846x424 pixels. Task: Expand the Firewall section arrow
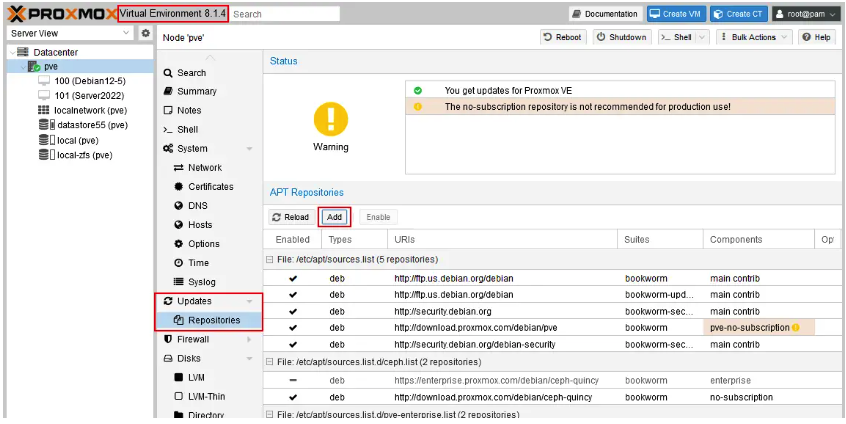249,339
